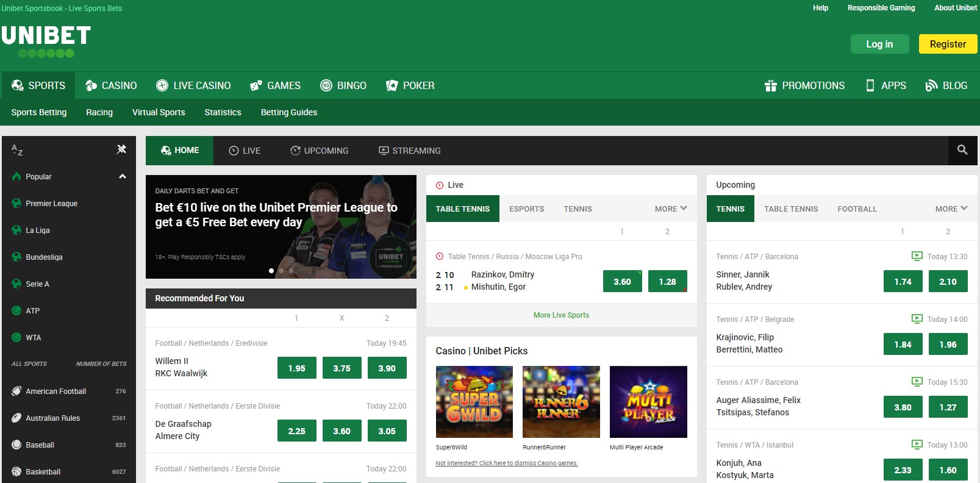The height and width of the screenshot is (483, 980).
Task: Open the search magnifier icon
Action: [x=962, y=150]
